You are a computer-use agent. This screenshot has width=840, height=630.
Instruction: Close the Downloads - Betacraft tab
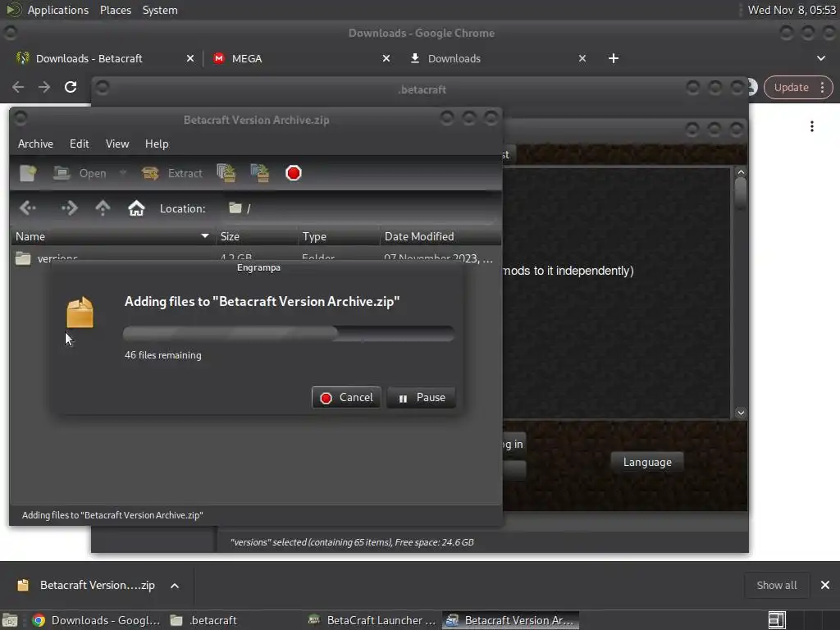pyautogui.click(x=190, y=58)
